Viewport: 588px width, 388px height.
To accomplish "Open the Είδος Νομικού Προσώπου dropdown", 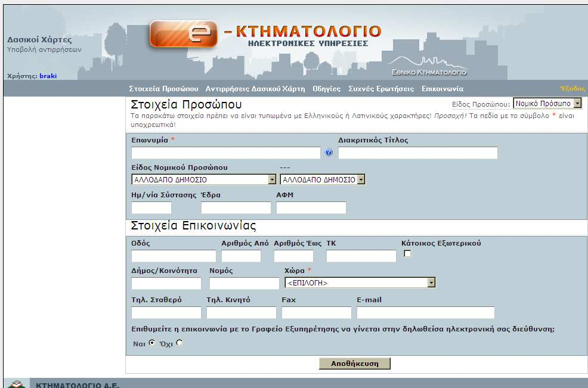I will coord(203,179).
